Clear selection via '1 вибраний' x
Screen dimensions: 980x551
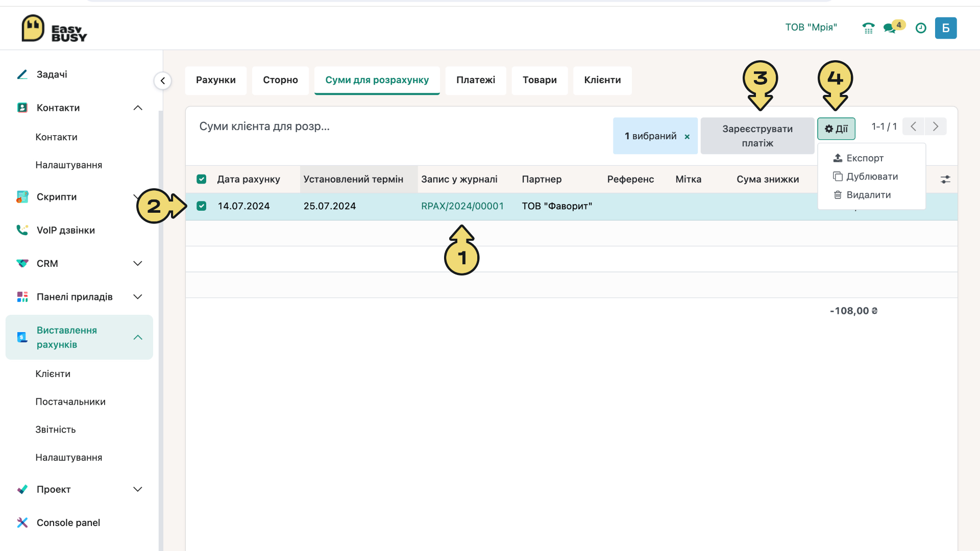[687, 137]
